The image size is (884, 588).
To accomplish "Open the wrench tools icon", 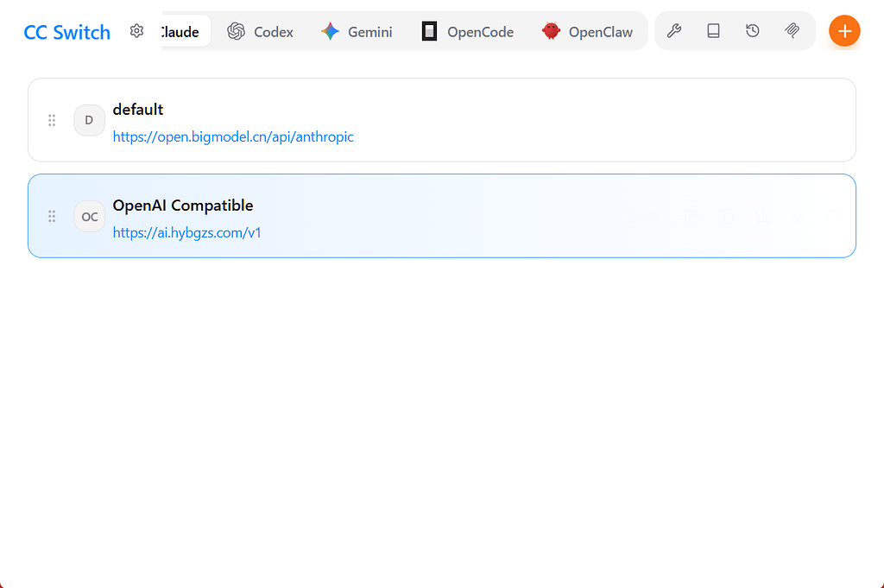I will [674, 30].
